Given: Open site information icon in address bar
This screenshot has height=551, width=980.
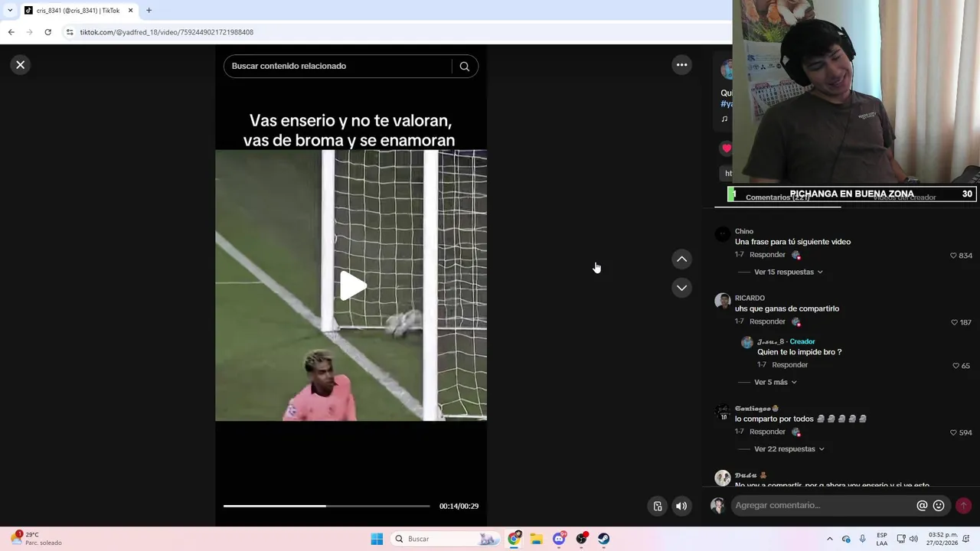Looking at the screenshot, I should point(70,32).
